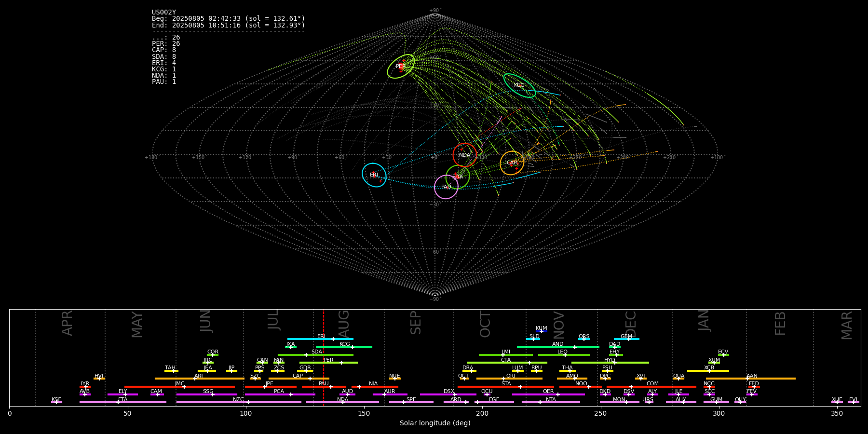The image size is (868, 434).
Task: Click the red NIA timeline bar
Action: coord(375,387)
